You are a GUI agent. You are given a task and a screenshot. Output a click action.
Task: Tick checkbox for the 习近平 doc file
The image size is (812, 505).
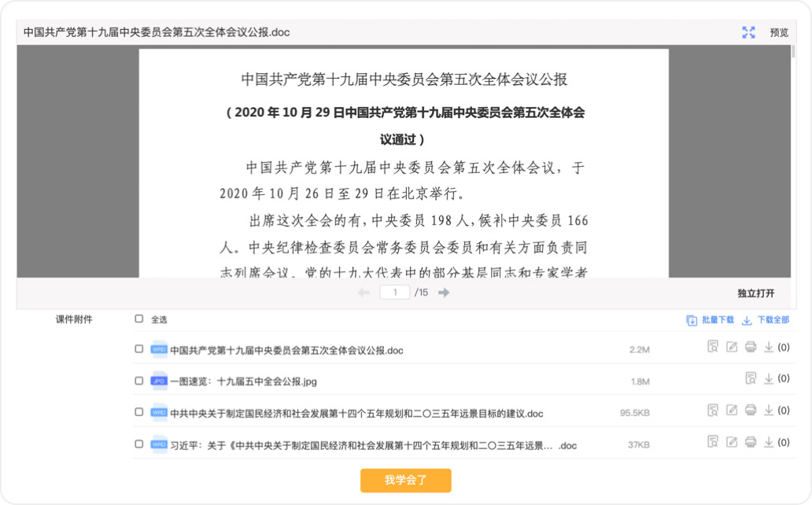(x=139, y=444)
